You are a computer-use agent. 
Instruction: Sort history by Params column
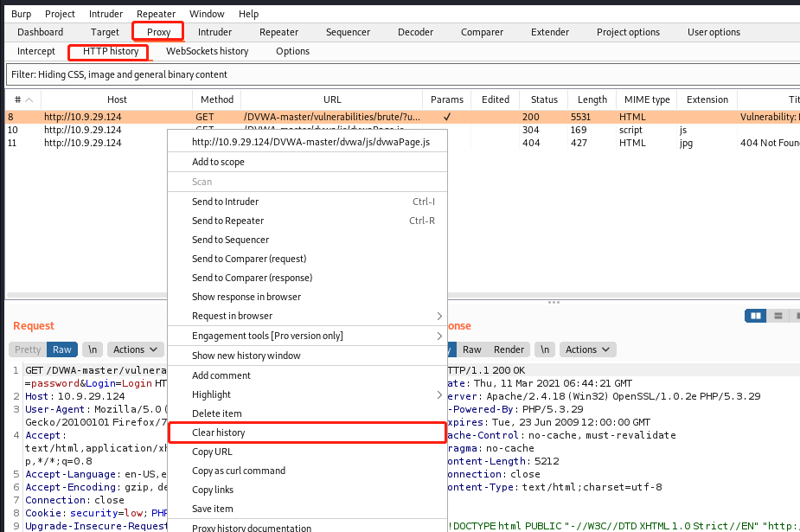447,99
